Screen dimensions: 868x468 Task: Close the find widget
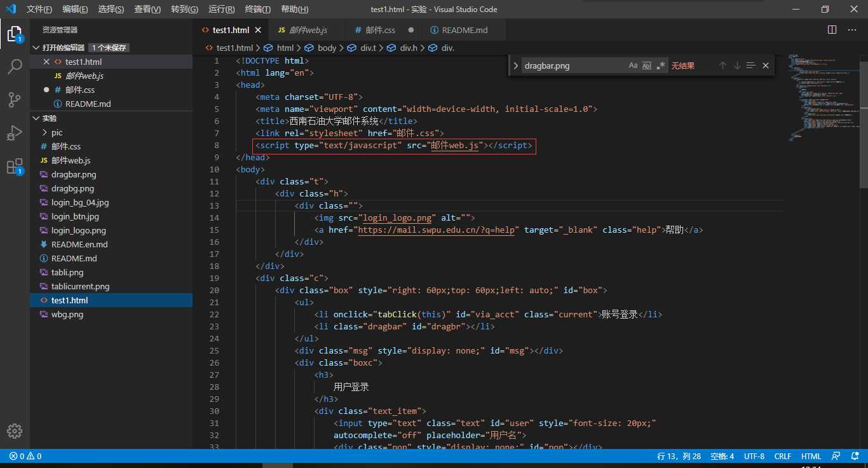(766, 65)
